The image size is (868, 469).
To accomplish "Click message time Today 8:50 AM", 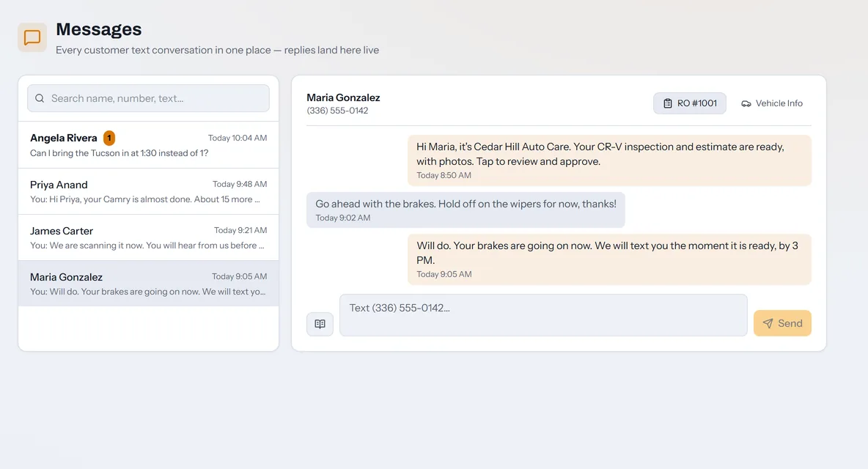I will [444, 175].
